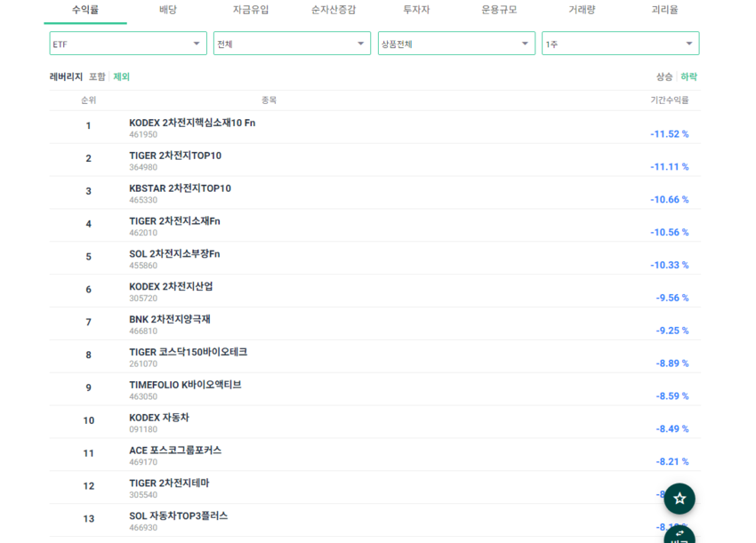
Task: Click the -9.56 % return value
Action: coord(672,298)
